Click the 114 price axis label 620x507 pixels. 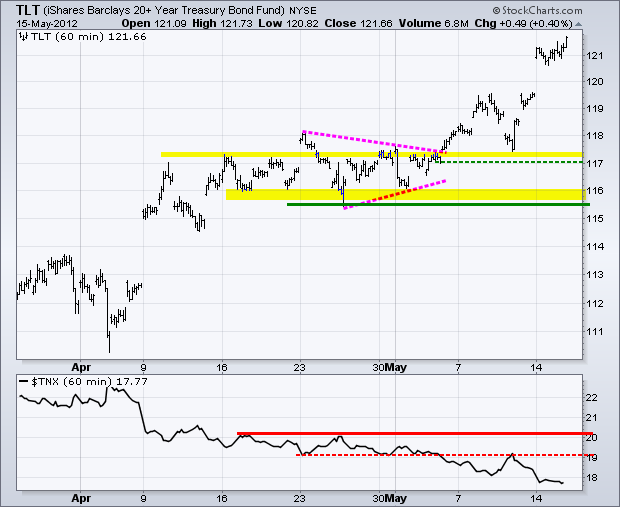click(x=595, y=246)
